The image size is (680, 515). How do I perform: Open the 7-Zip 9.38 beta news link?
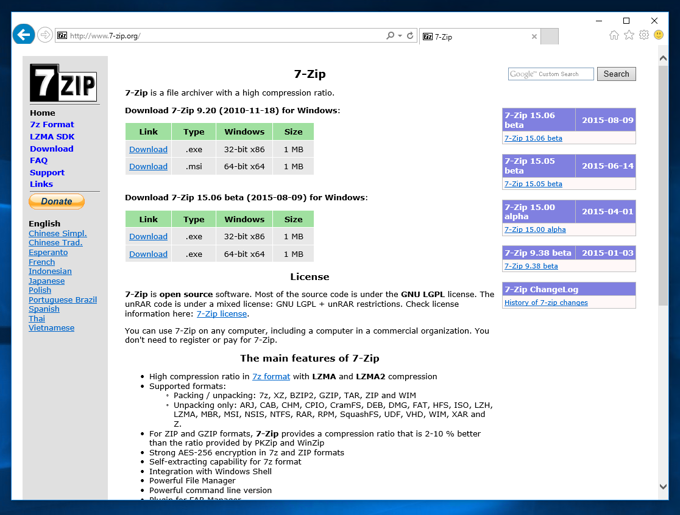(x=531, y=266)
